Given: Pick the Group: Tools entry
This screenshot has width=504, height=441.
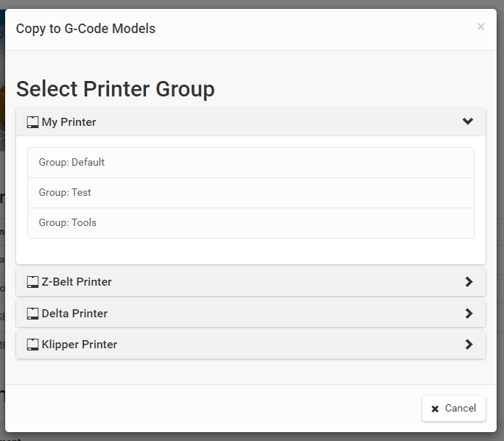Looking at the screenshot, I should pos(68,222).
